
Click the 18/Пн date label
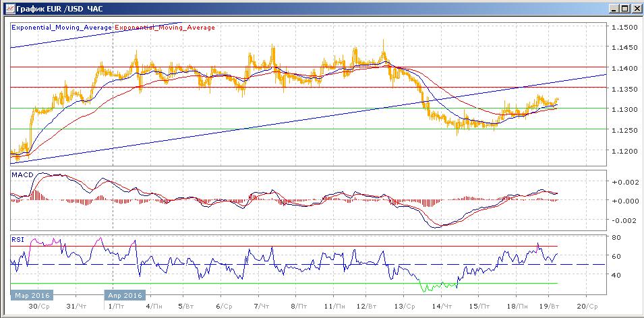coord(518,306)
